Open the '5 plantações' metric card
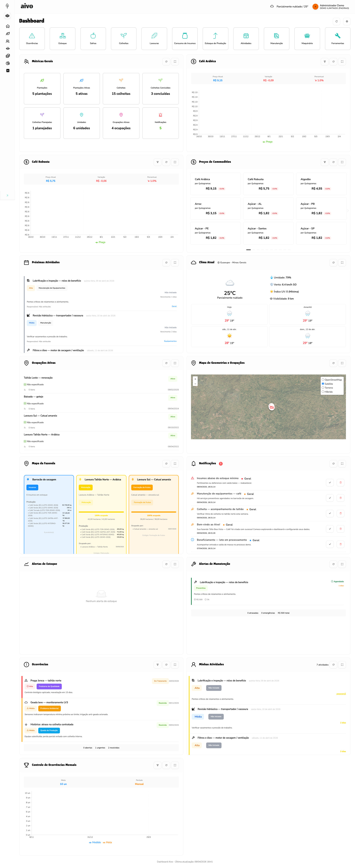Image resolution: width=355 pixels, height=868 pixels. [x=42, y=89]
